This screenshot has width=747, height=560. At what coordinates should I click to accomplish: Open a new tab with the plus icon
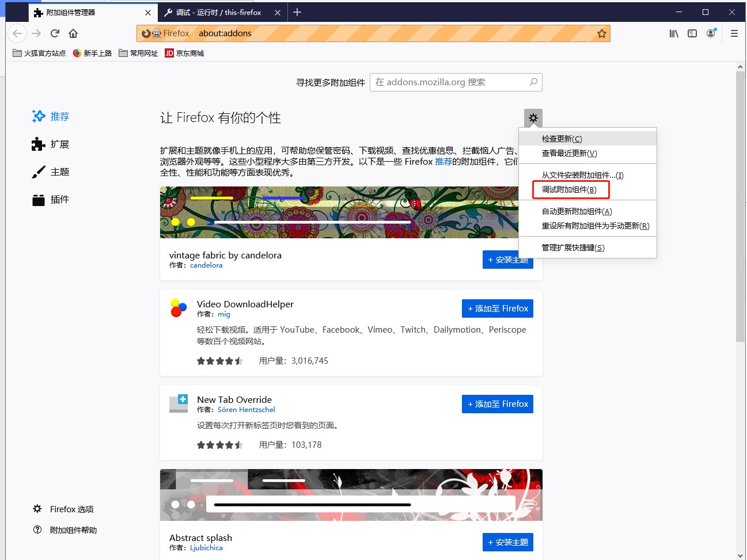[297, 12]
